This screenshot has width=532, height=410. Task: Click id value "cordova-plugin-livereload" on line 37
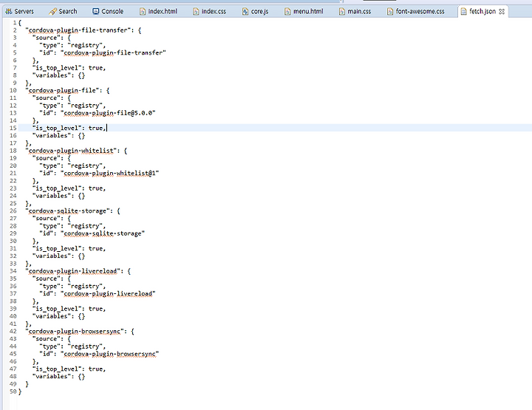[108, 293]
